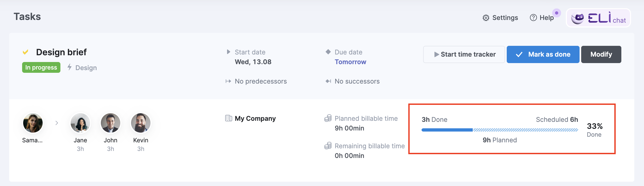Screen dimensions: 644x186
Task: Change the In progress status badge
Action: coord(41,67)
